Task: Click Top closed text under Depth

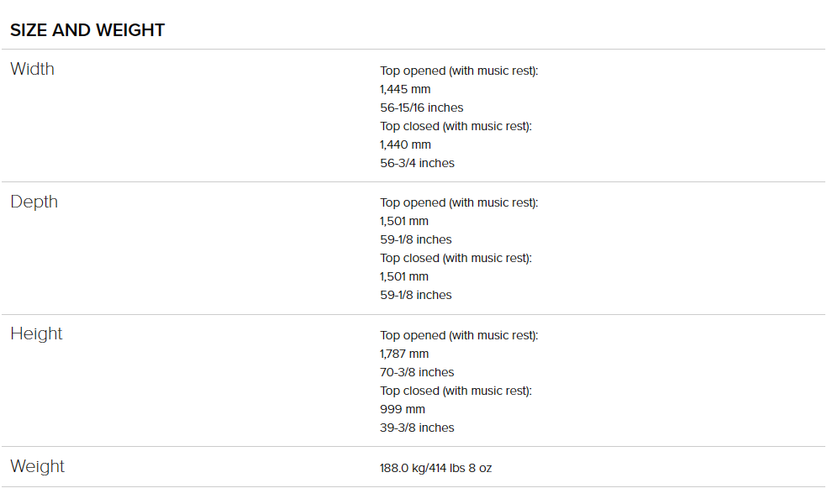Action: (456, 258)
